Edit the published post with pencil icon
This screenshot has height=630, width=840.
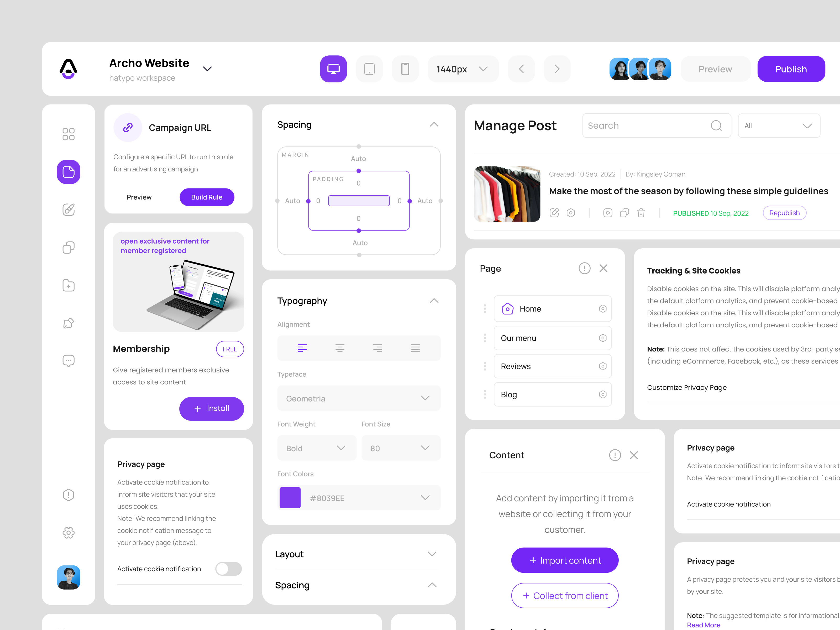pyautogui.click(x=554, y=213)
